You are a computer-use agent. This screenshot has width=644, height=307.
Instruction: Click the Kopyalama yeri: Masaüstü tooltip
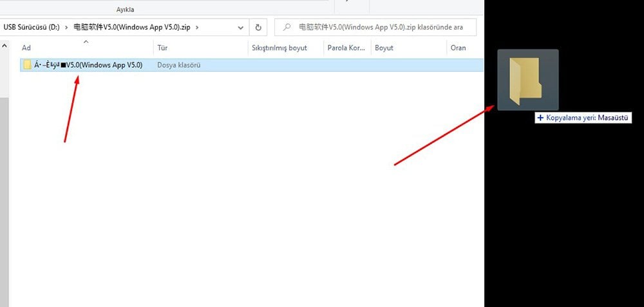(583, 118)
